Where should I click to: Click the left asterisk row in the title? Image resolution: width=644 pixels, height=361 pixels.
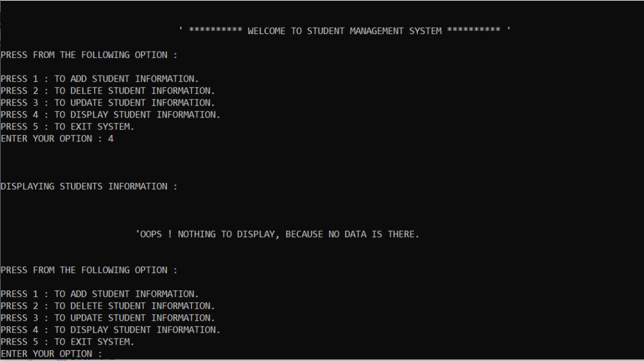215,31
